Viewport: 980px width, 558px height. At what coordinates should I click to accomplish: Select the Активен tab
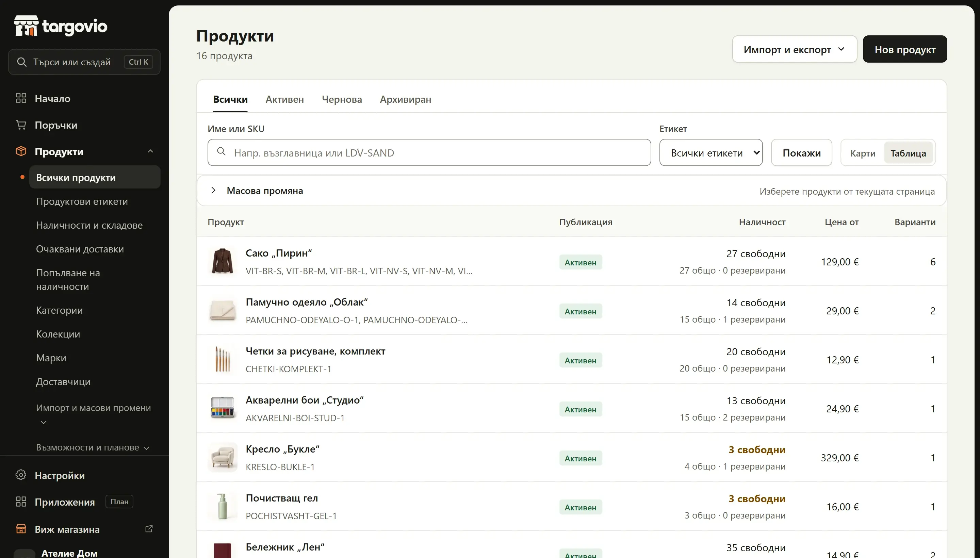coord(285,99)
